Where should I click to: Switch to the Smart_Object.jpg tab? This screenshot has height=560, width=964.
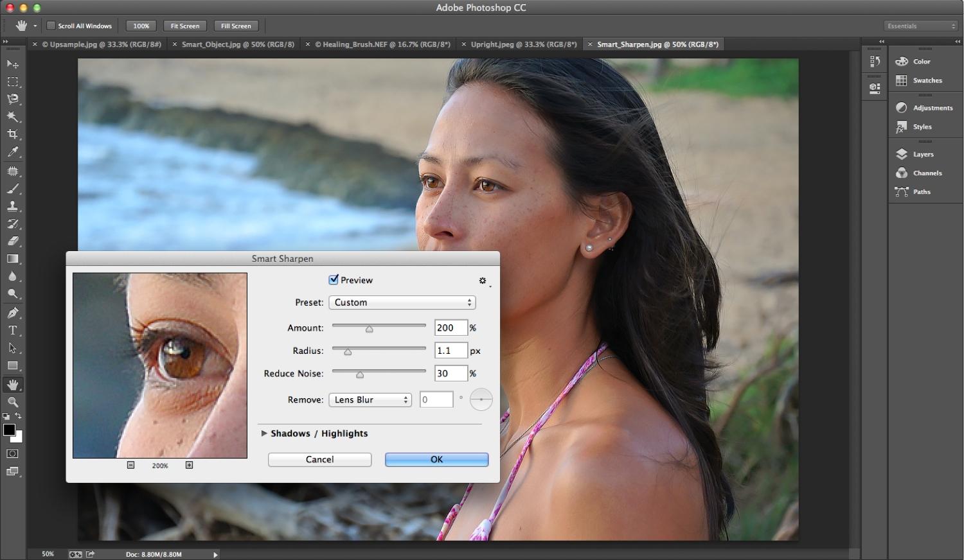237,44
